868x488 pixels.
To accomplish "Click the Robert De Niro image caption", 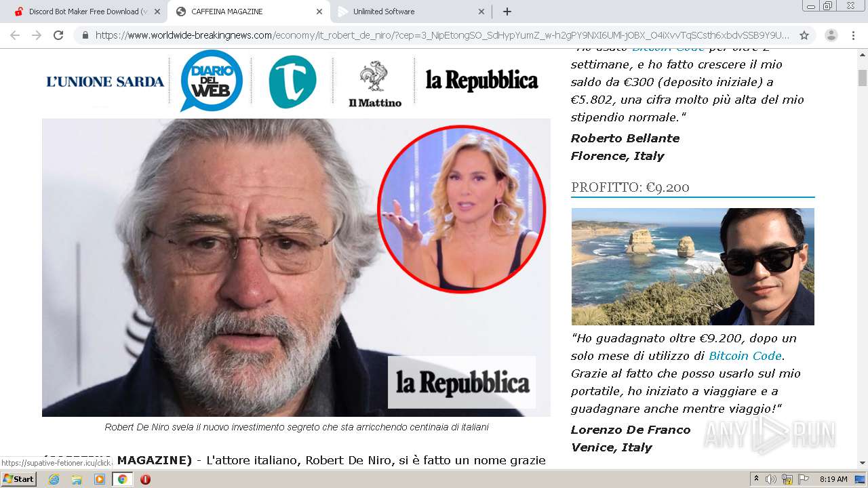I will click(x=296, y=427).
